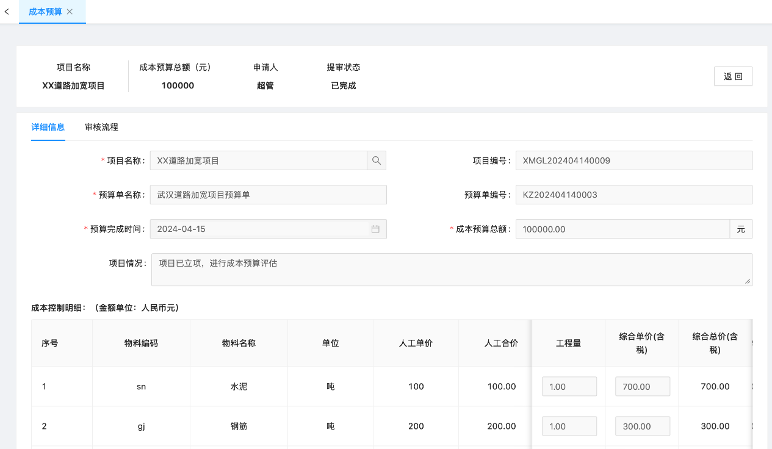Open the 项目名称 selector field

pos(258,160)
